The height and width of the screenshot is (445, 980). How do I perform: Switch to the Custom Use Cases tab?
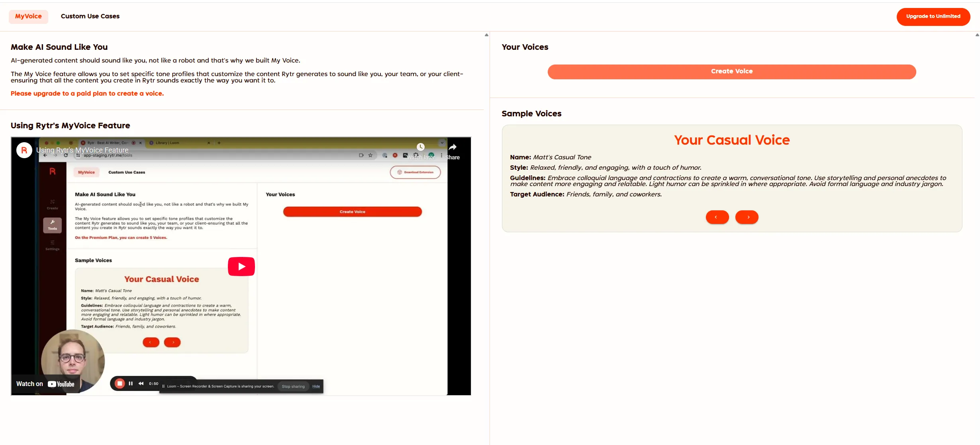[90, 16]
